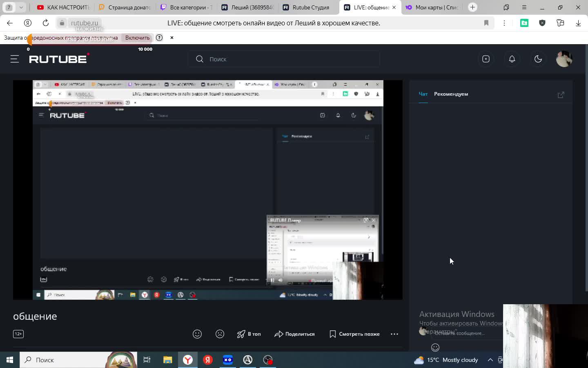
Task: Expand the tab list dropdown arrow
Action: click(21, 7)
